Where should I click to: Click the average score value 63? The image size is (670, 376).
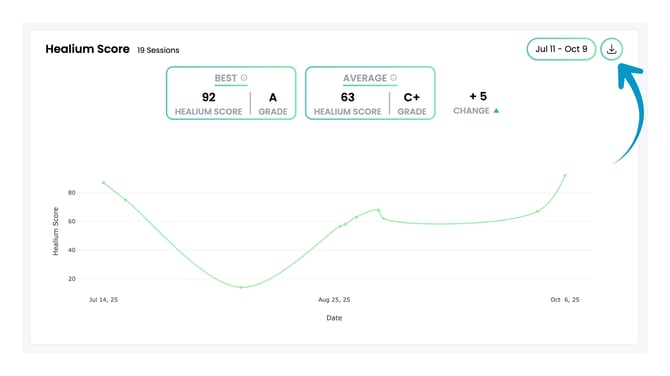(347, 97)
